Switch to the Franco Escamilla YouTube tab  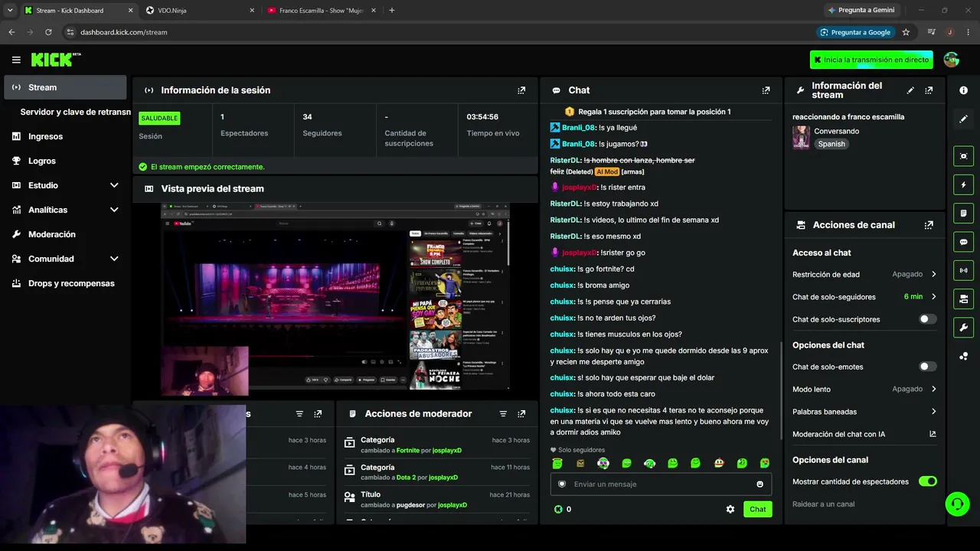pos(321,11)
